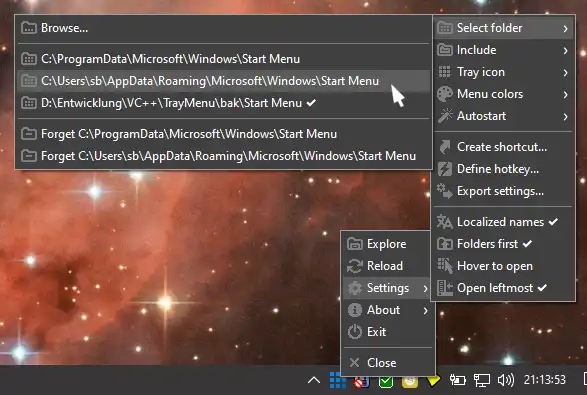Screen dimensions: 587x395
Task: Click the Export settings gears icon
Action: click(x=445, y=191)
